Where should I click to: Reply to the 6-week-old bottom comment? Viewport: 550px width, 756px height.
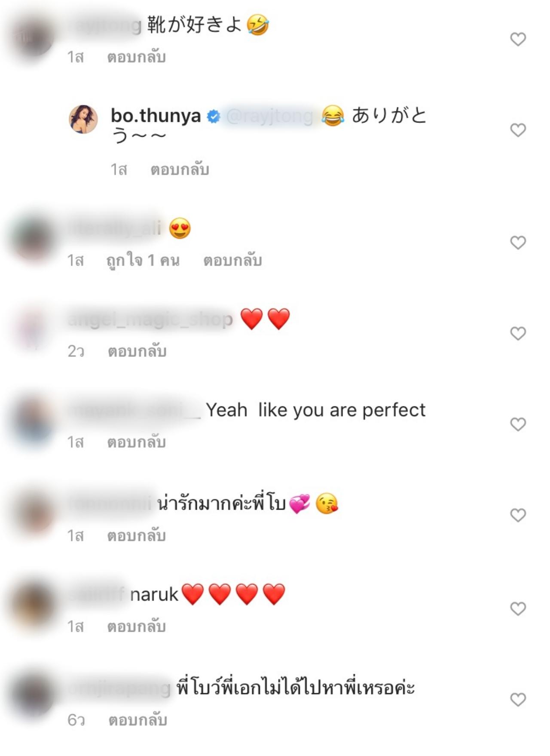137,720
